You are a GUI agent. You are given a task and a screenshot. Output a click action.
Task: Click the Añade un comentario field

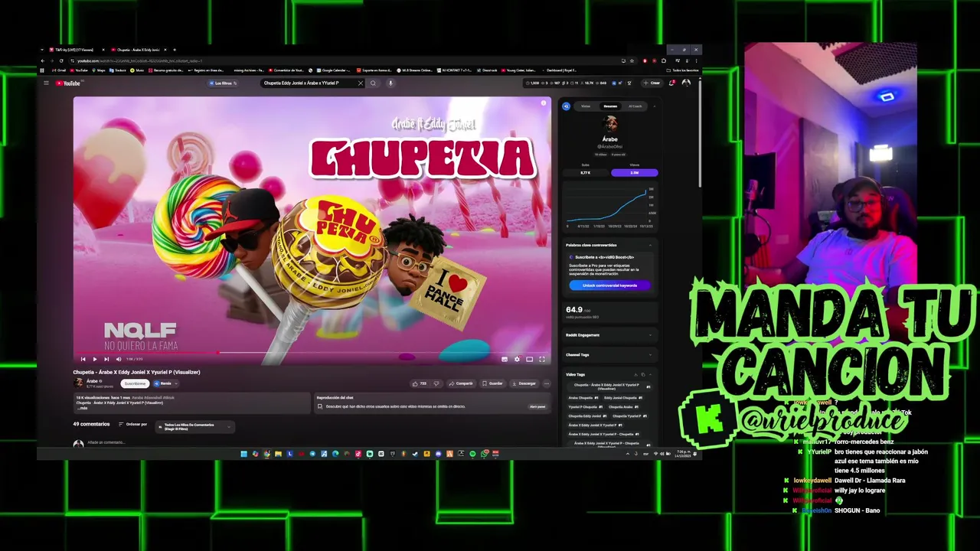pyautogui.click(x=106, y=442)
